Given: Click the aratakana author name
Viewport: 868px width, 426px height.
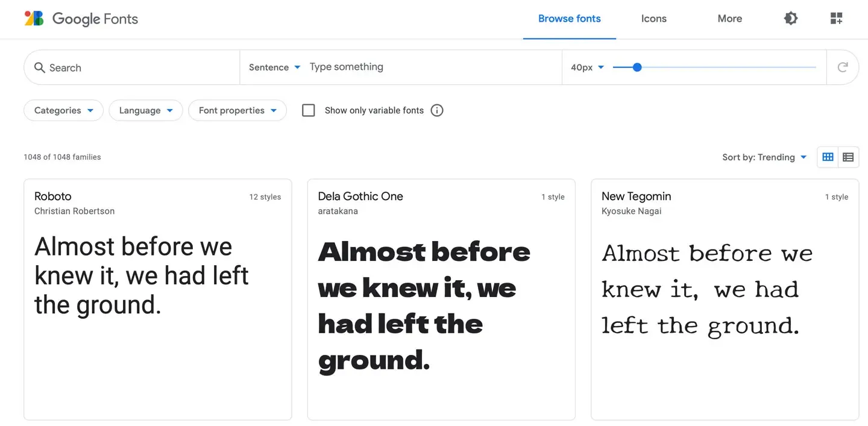Looking at the screenshot, I should [x=338, y=211].
